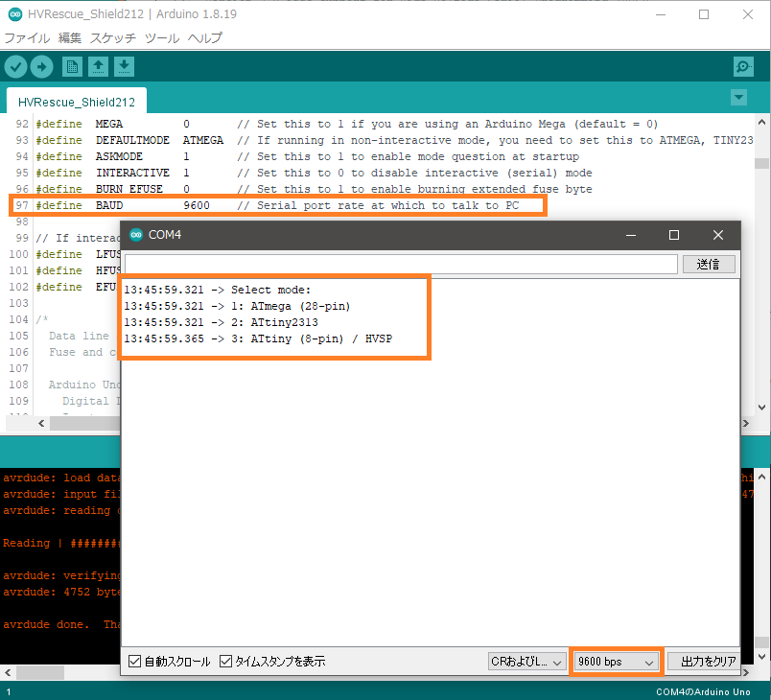
Task: Click the editor horizontal scroll right arrow
Action: pyautogui.click(x=746, y=423)
